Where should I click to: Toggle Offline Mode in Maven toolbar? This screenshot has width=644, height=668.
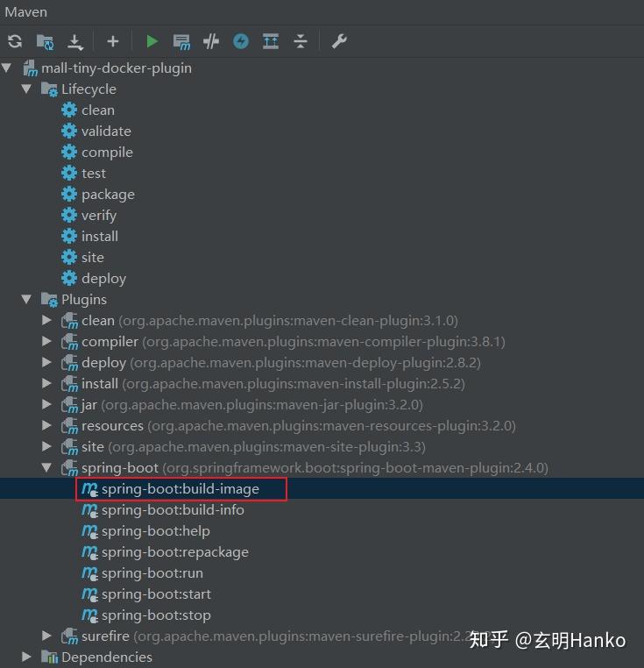pos(211,41)
